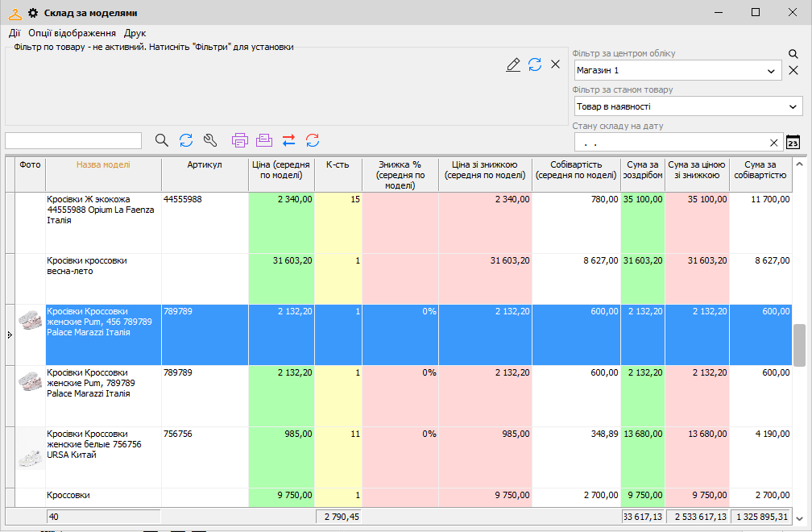Refresh the product filter with blue arrows
The height and width of the screenshot is (532, 812).
pos(535,64)
